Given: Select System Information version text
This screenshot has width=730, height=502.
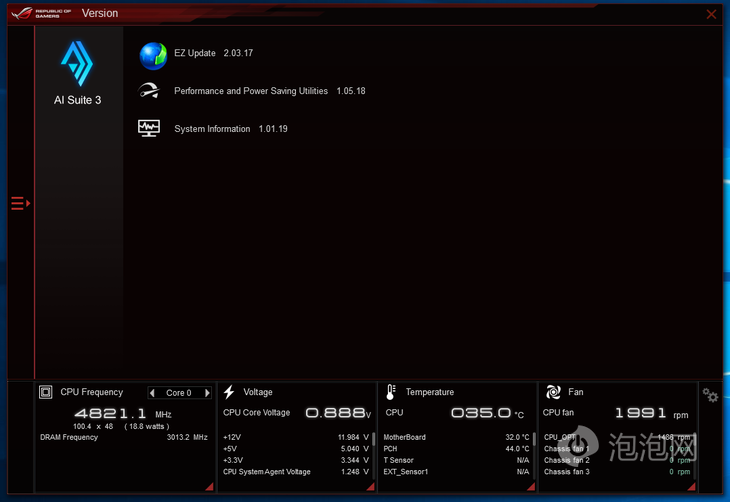Looking at the screenshot, I should point(230,129).
